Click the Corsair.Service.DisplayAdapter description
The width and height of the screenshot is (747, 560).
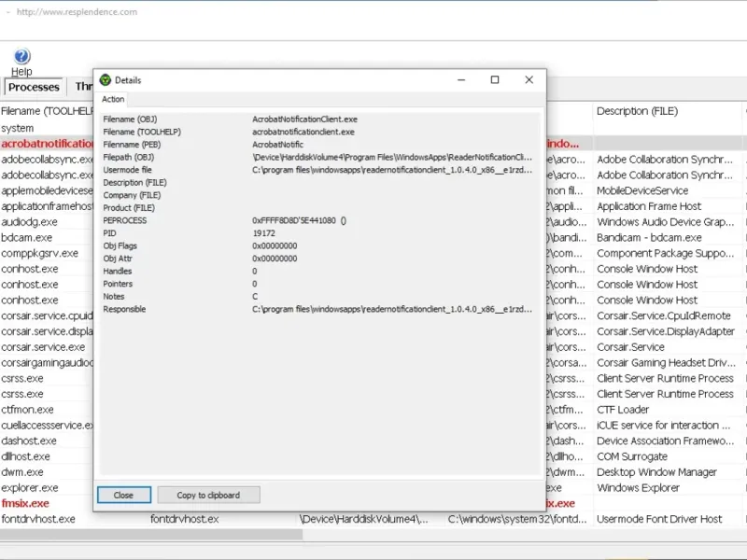coord(666,331)
